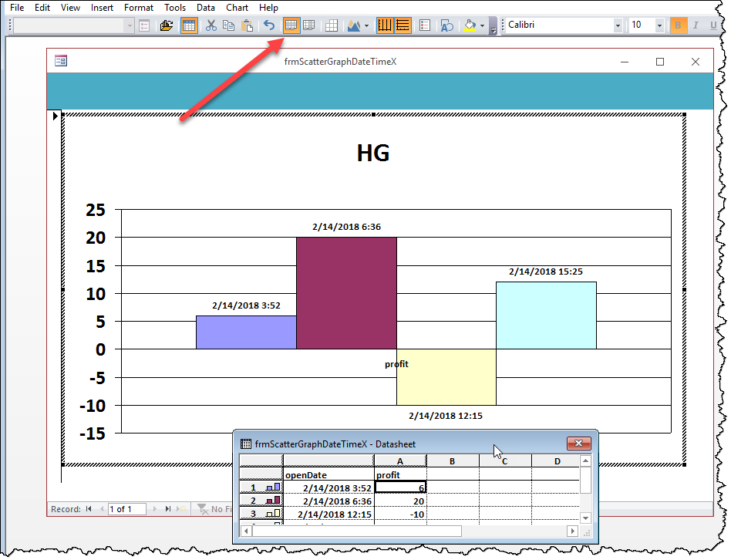Click Datasheet horizontal scrollbar right arrow
This screenshot has width=731, height=560.
coord(572,531)
